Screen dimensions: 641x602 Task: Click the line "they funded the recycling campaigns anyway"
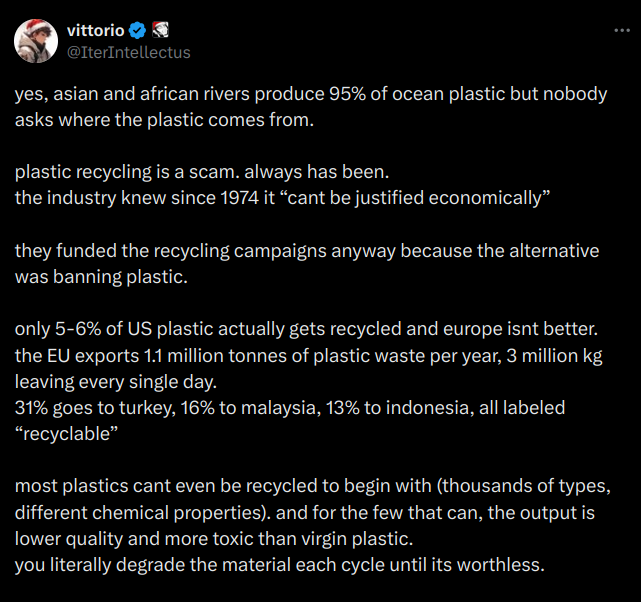coord(306,250)
